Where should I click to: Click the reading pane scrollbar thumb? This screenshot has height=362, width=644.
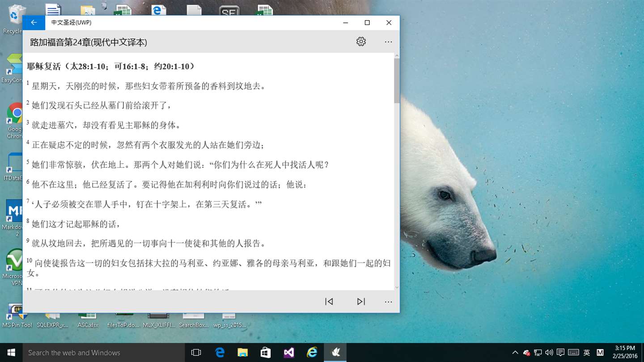click(x=397, y=81)
